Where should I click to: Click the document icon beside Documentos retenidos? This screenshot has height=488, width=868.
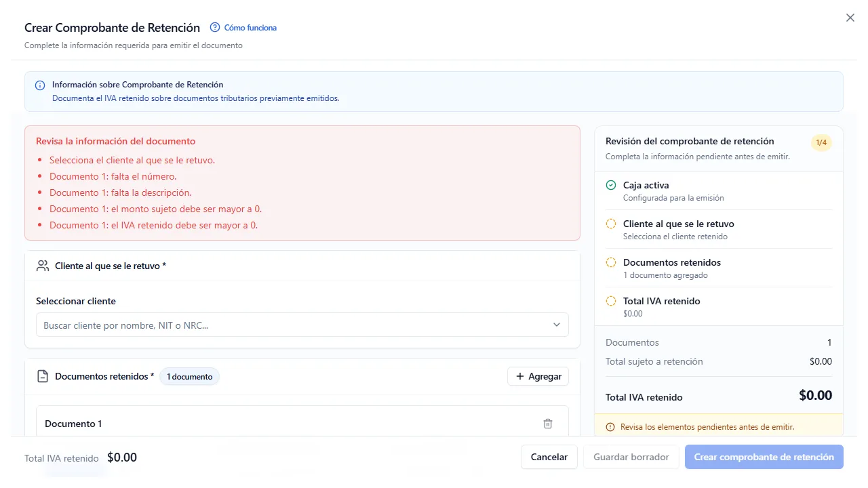[x=43, y=376]
